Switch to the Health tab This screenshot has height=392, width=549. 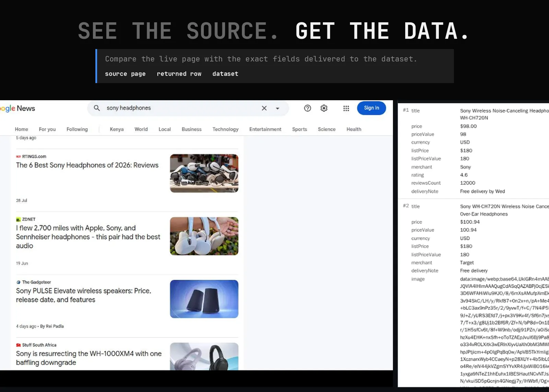coord(354,129)
